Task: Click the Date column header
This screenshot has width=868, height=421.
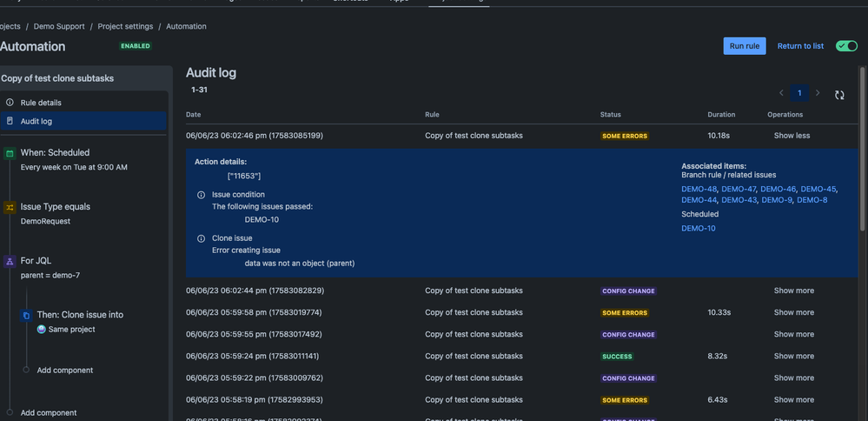Action: pyautogui.click(x=193, y=115)
